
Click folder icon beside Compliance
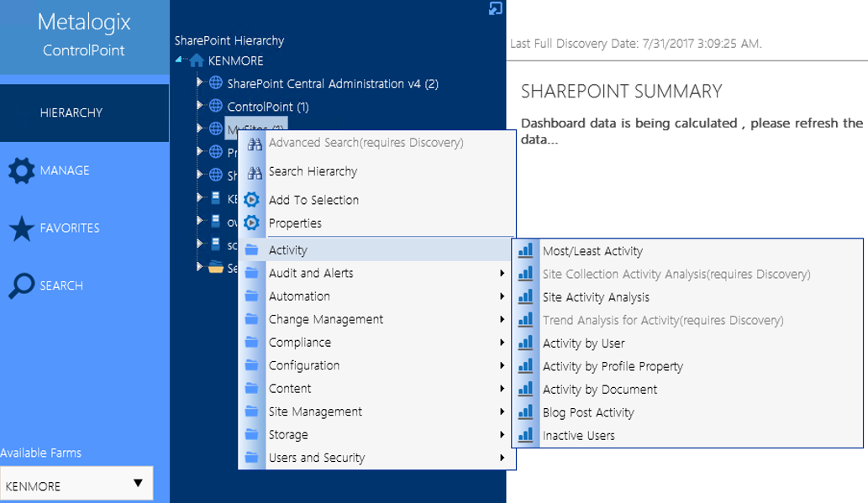(x=252, y=343)
